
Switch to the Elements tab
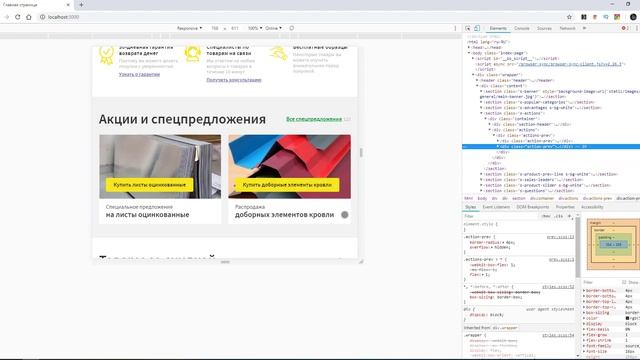(x=498, y=28)
